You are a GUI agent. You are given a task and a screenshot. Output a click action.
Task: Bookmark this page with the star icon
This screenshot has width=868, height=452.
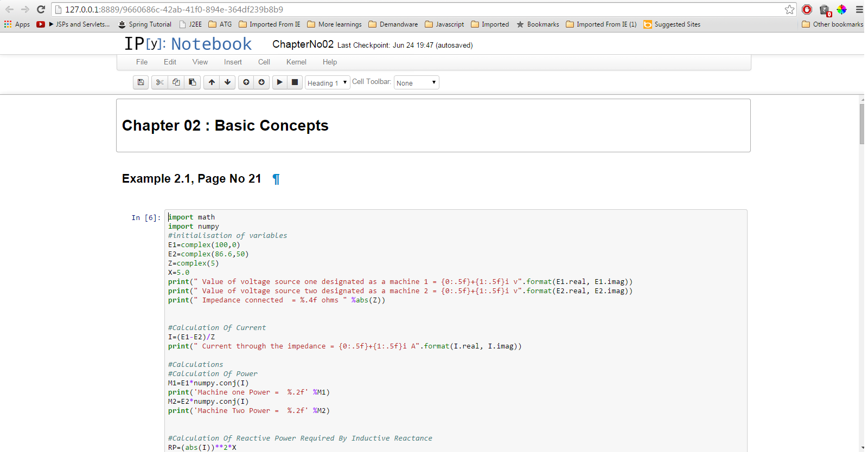pyautogui.click(x=789, y=10)
